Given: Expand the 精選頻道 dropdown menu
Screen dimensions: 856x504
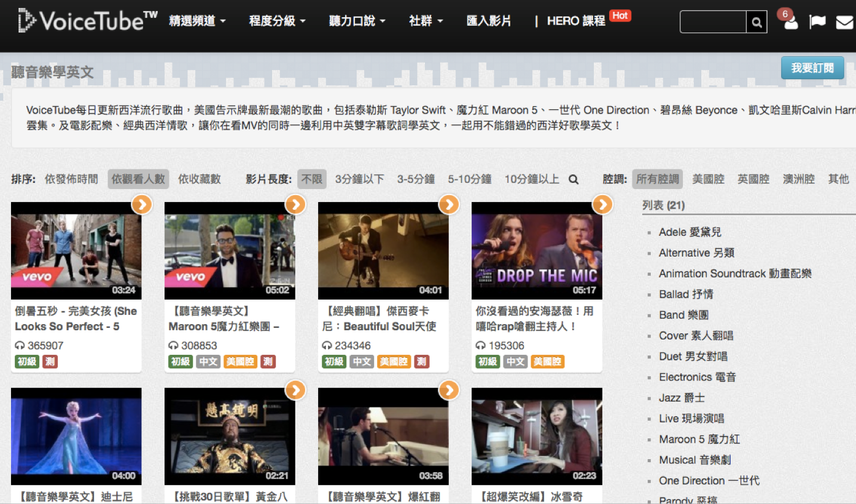Looking at the screenshot, I should 197,21.
